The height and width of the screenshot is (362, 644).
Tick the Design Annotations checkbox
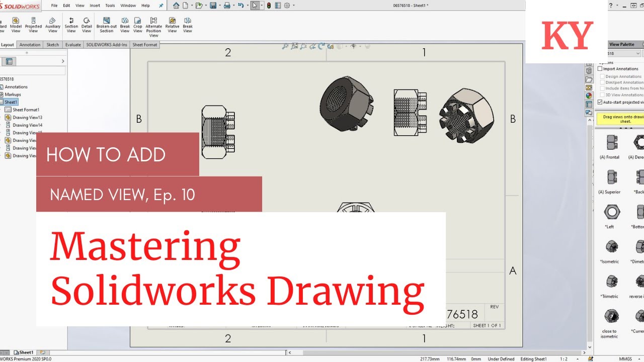[x=602, y=76]
